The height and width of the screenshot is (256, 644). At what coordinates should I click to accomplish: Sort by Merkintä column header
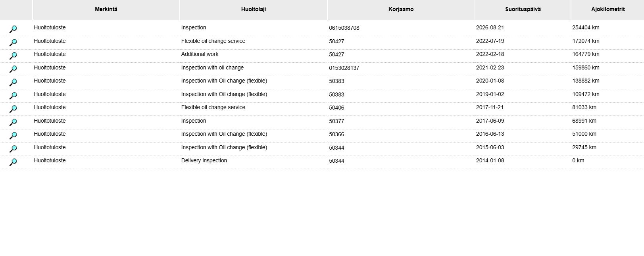[106, 10]
